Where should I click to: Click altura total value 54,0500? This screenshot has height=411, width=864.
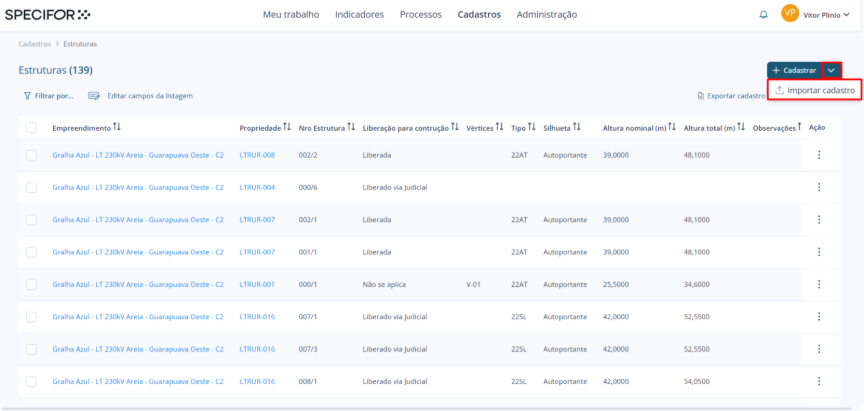tap(696, 381)
